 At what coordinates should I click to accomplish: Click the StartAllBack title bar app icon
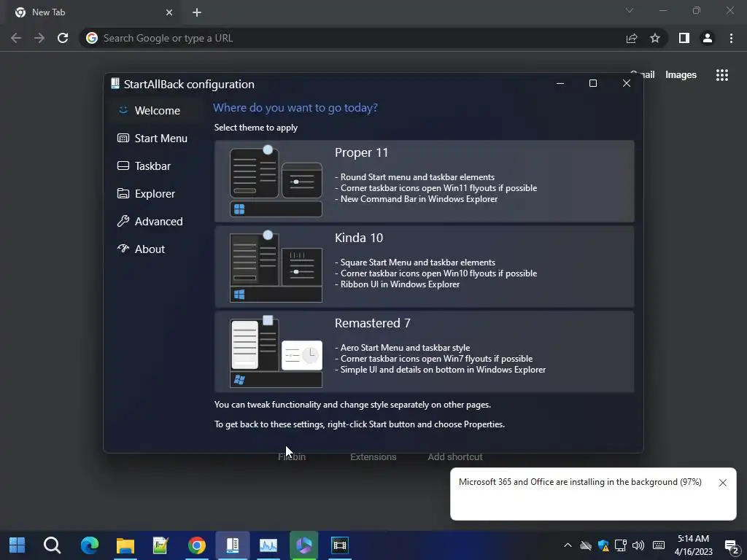[x=115, y=84]
